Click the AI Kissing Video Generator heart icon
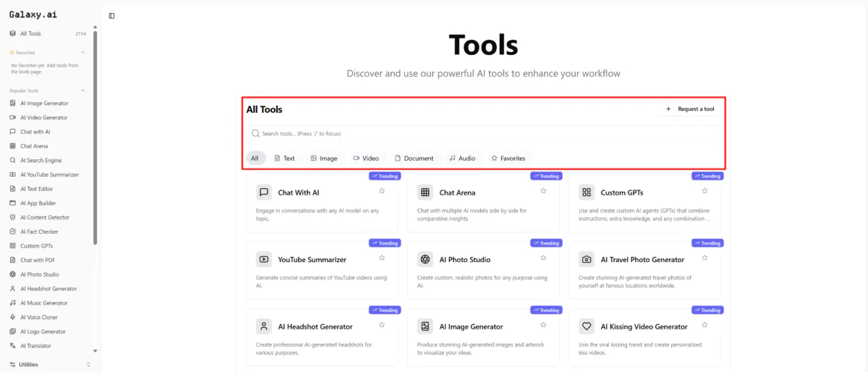868x372 pixels. pos(587,326)
